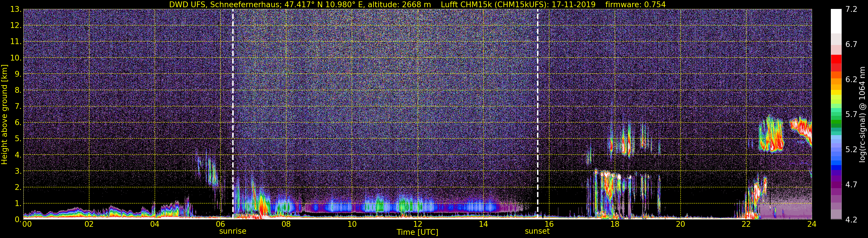Click the green segment of the colorbar

[x=836, y=121]
